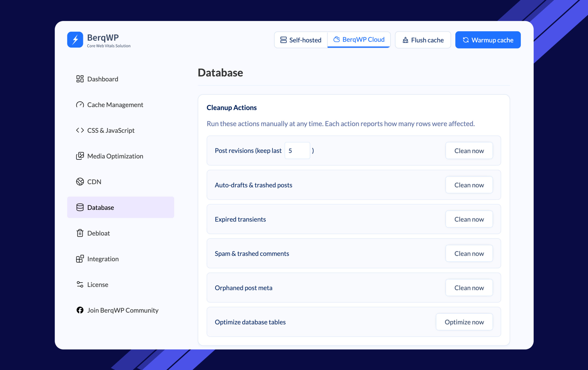
Task: Click the CSS & JavaScript code brackets icon
Action: click(80, 130)
